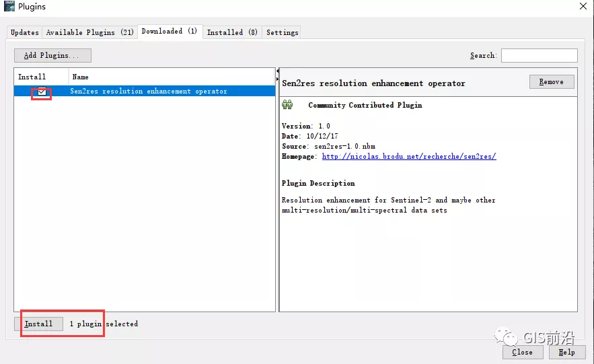
Task: Go to the Settings tab
Action: [283, 32]
